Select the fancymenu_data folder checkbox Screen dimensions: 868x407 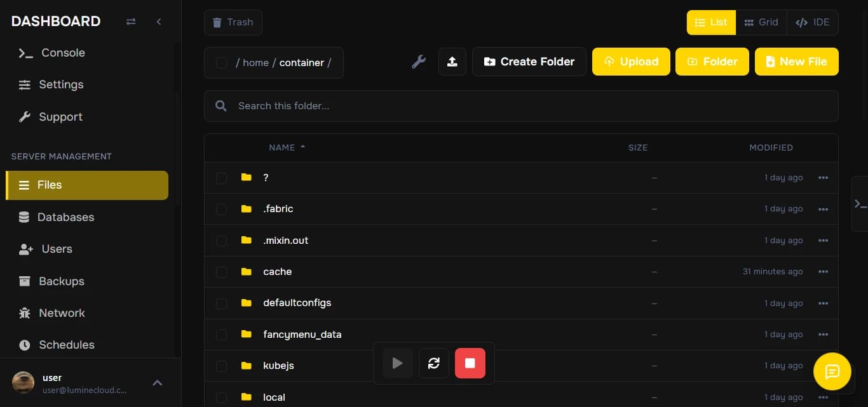221,335
